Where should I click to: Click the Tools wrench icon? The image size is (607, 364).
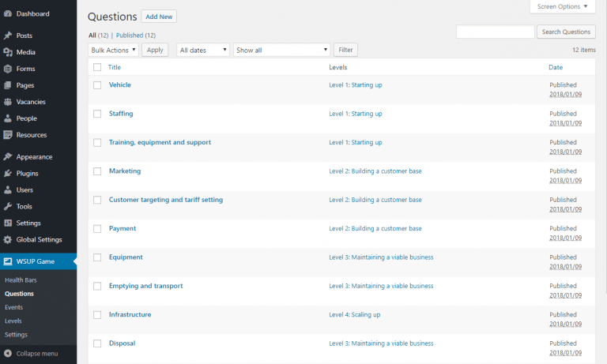(x=8, y=207)
